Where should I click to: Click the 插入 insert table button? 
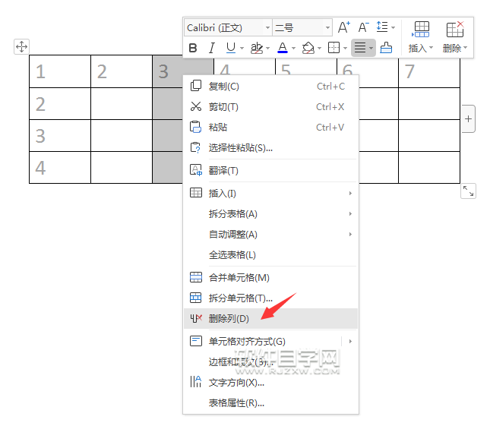point(421,37)
